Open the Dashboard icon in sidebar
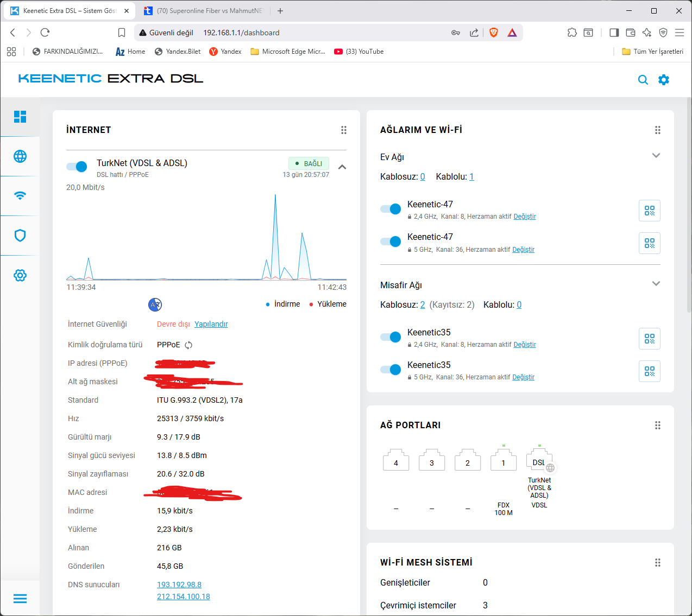Image resolution: width=692 pixels, height=616 pixels. (x=20, y=117)
